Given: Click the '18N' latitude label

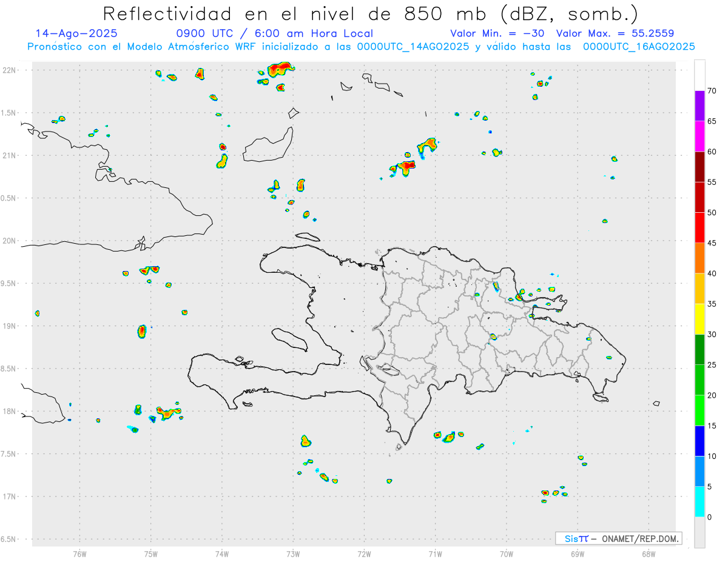Looking at the screenshot, I should (x=9, y=412).
